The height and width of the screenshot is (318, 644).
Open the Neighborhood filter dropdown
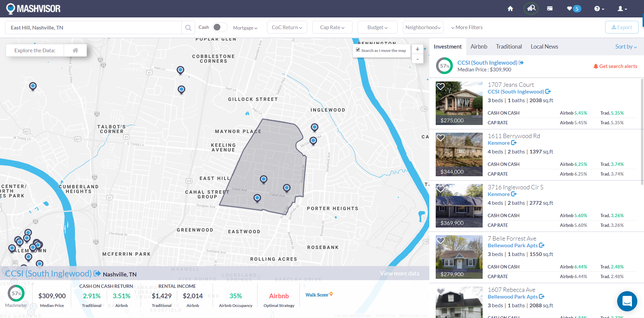pyautogui.click(x=423, y=27)
